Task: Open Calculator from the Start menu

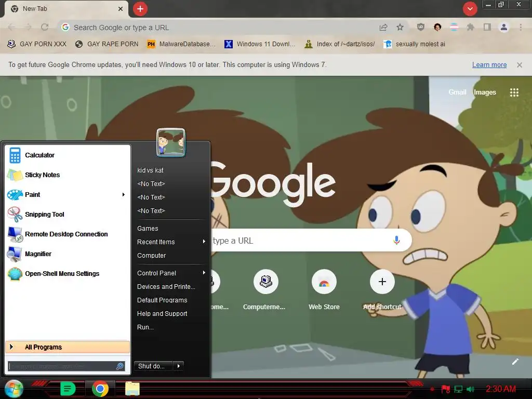Action: (68, 155)
